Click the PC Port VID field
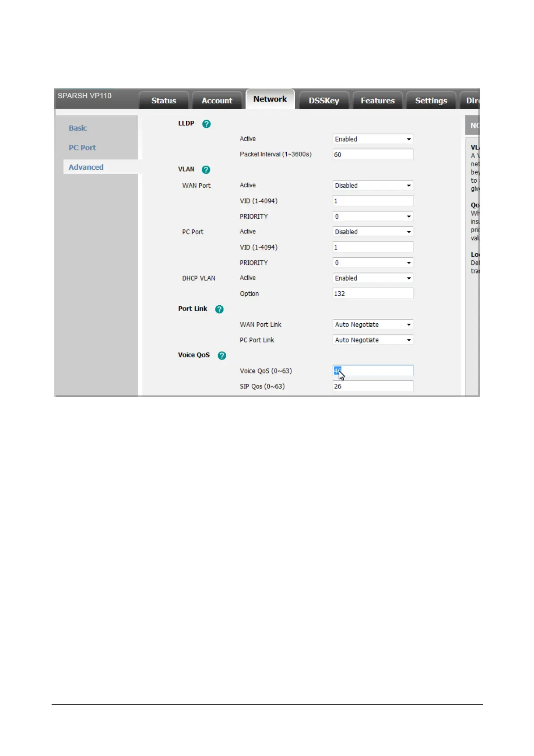534x756 pixels. 373,247
